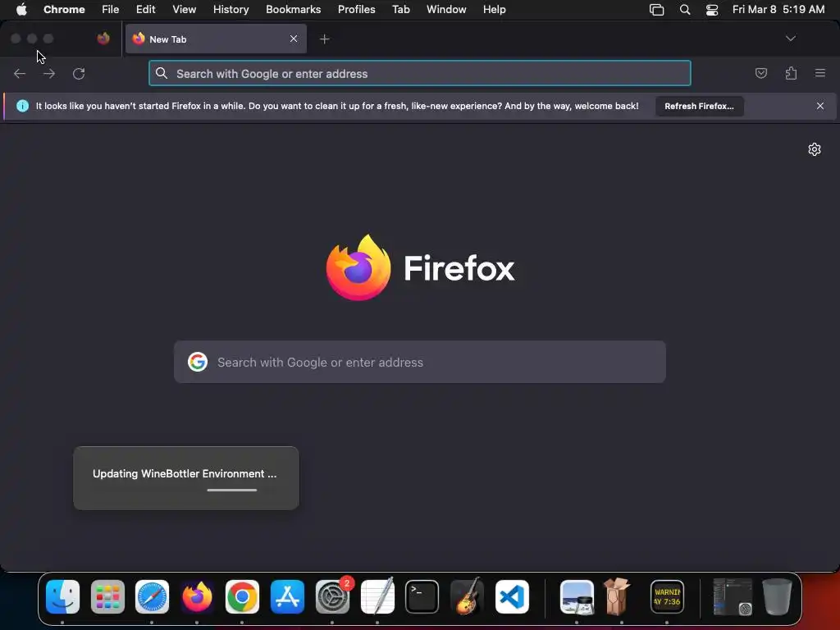Open Firefox from the Dock

197,597
